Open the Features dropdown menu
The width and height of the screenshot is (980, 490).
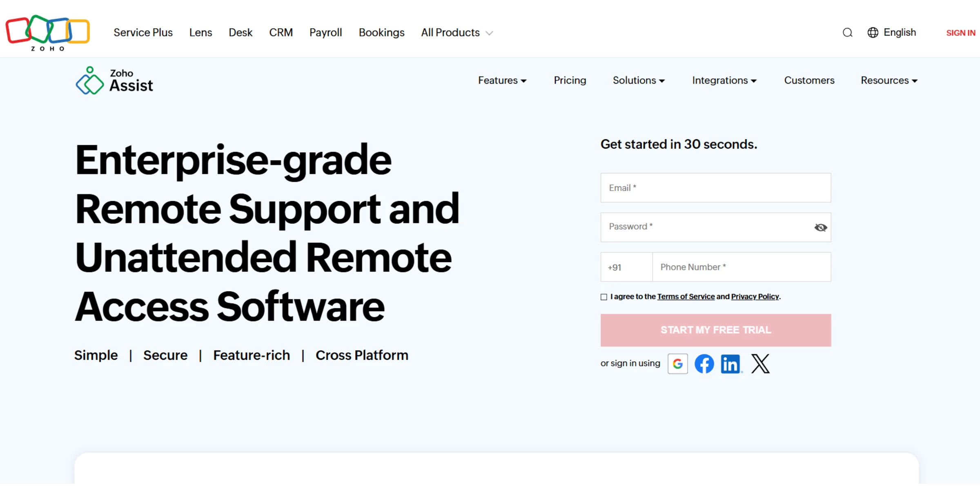[502, 80]
